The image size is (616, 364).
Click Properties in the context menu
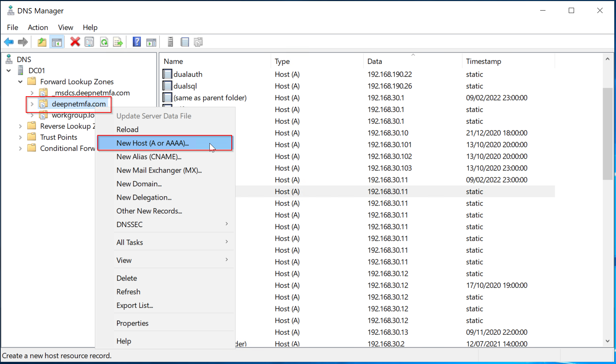pyautogui.click(x=132, y=323)
